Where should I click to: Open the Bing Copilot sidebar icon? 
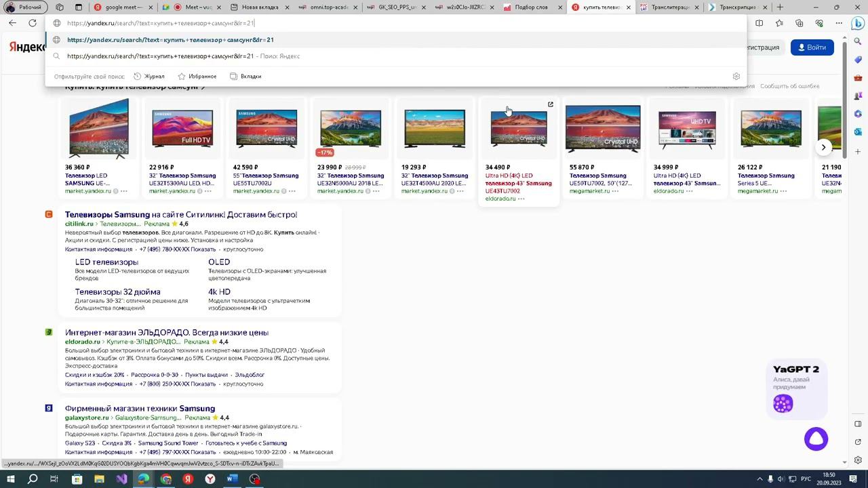point(858,23)
